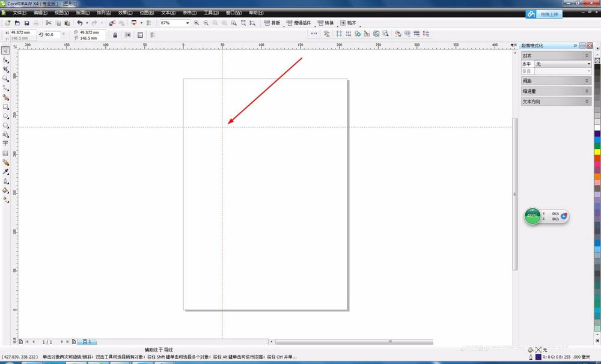This screenshot has height=364, width=601.
Task: Cut with the scissors icon
Action: [48, 23]
